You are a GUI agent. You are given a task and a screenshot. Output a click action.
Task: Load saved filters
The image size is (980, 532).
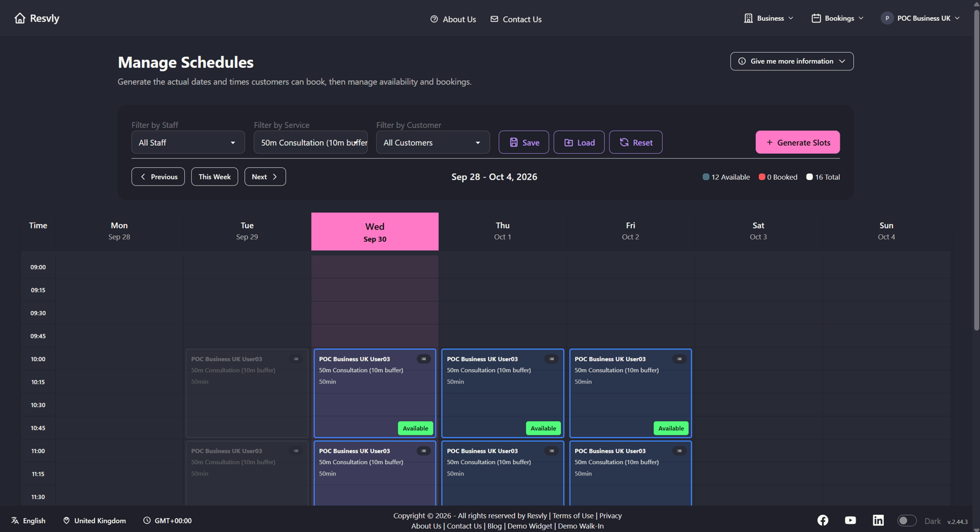pyautogui.click(x=579, y=143)
